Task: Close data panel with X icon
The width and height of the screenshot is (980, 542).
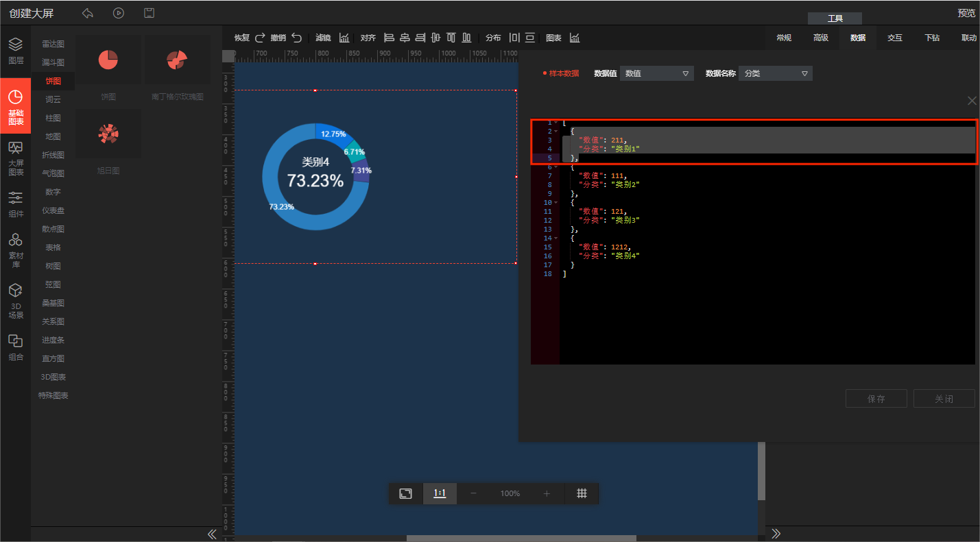Action: point(972,101)
